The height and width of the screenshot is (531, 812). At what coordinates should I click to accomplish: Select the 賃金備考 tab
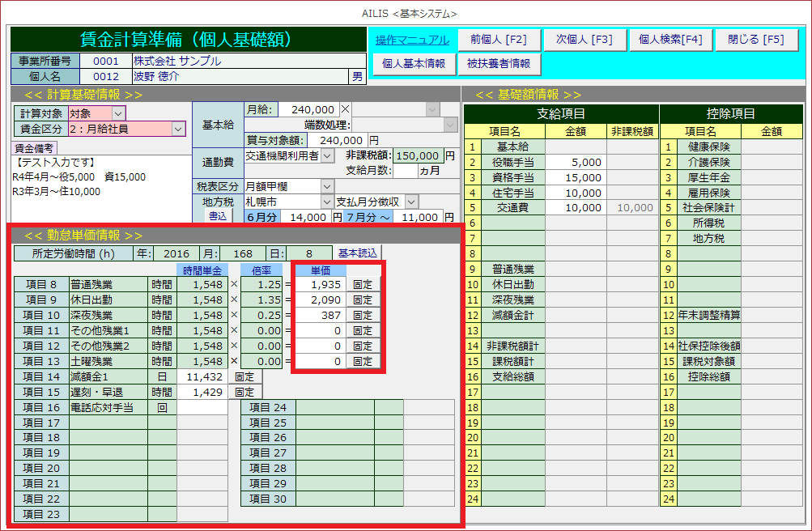pyautogui.click(x=35, y=148)
